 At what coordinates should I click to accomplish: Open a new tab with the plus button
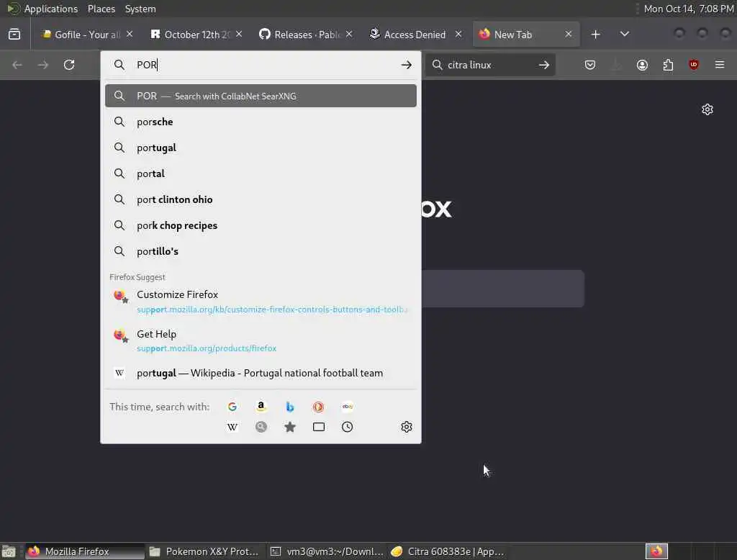click(595, 35)
